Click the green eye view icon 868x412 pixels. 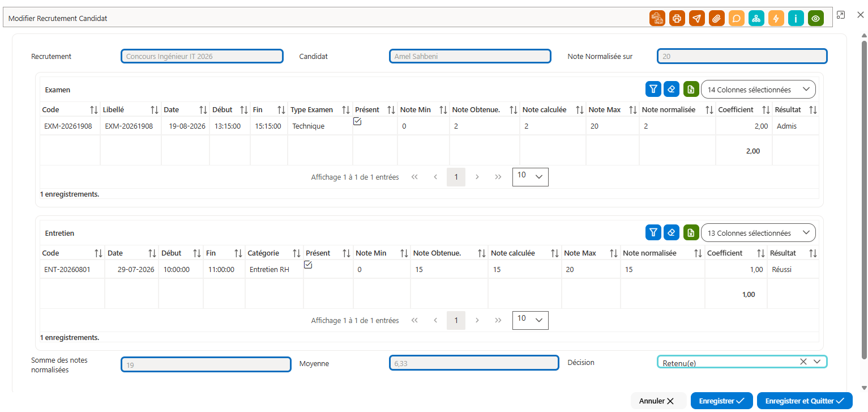[x=816, y=18]
